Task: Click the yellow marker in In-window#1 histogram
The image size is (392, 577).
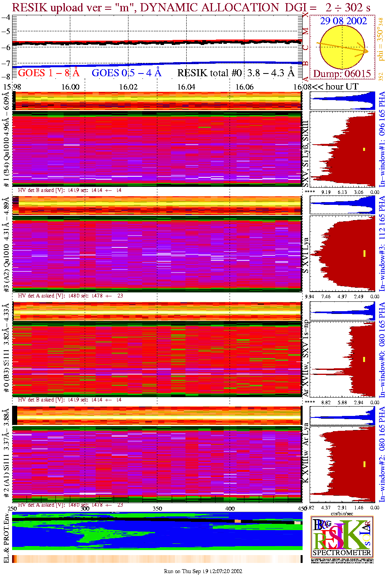Action: pos(364,149)
